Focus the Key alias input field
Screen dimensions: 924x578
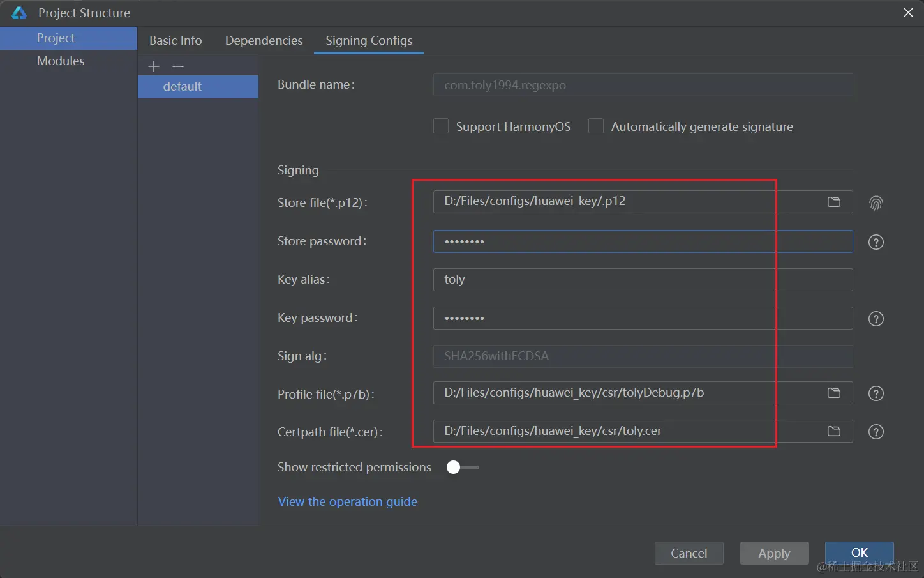tap(643, 280)
